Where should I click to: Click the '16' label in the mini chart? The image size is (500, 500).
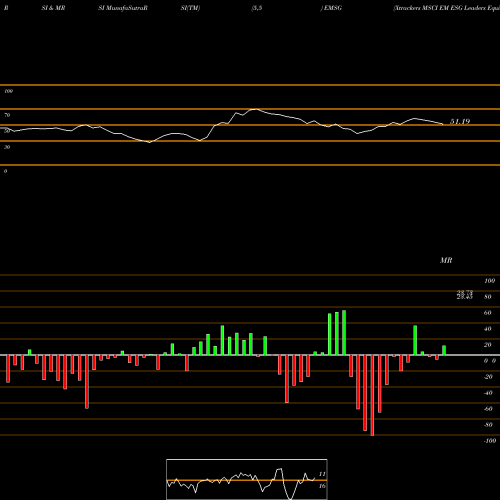point(322,486)
